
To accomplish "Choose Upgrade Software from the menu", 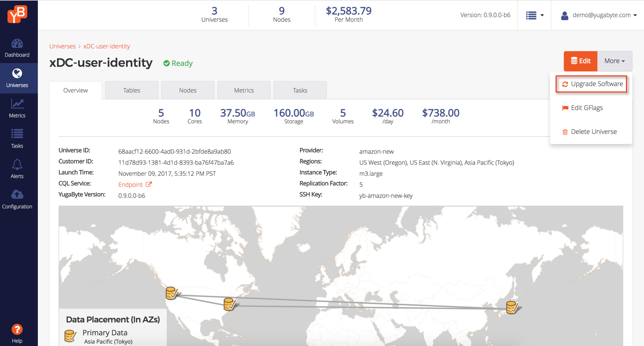I will [591, 84].
